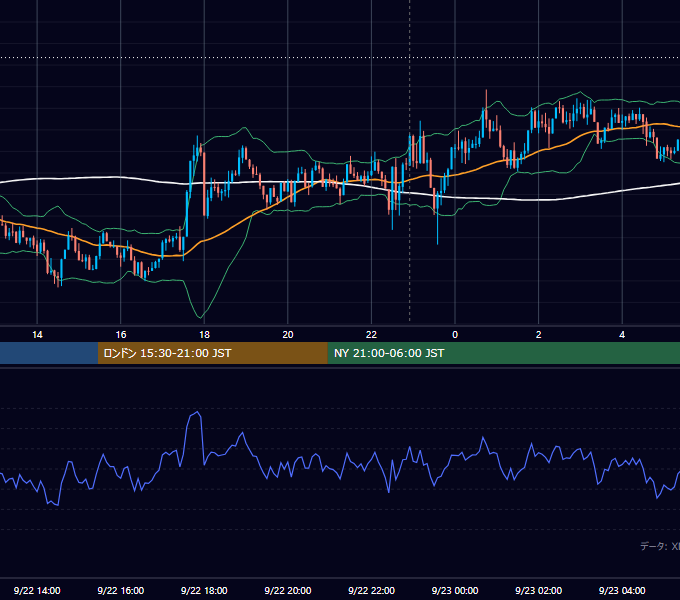Click the 22 hour label on the price chart axis
The width and height of the screenshot is (680, 600).
coord(371,335)
